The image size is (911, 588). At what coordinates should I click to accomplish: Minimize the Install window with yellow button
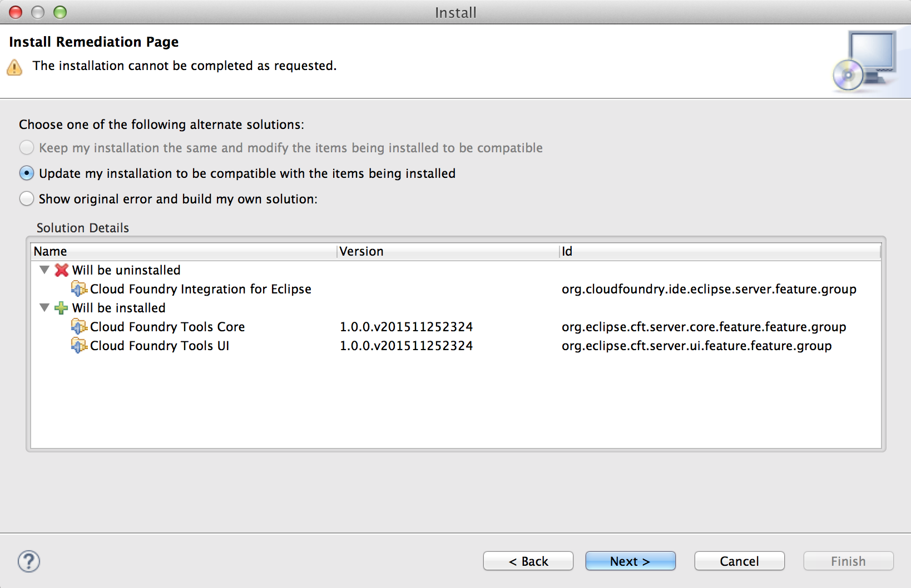click(38, 12)
